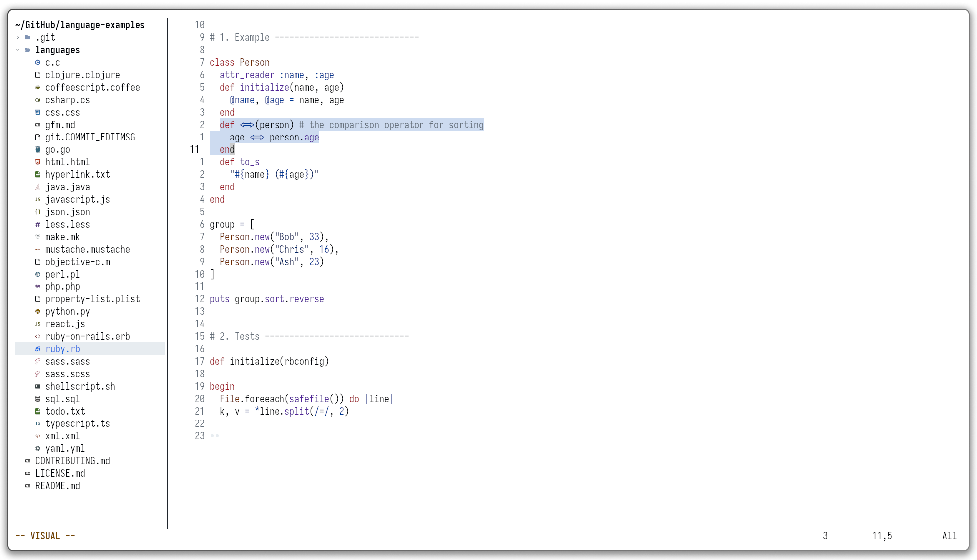Screen dimensions: 977x560
Task: Click the Java coffee-cup icon beside java.java
Action: [38, 187]
